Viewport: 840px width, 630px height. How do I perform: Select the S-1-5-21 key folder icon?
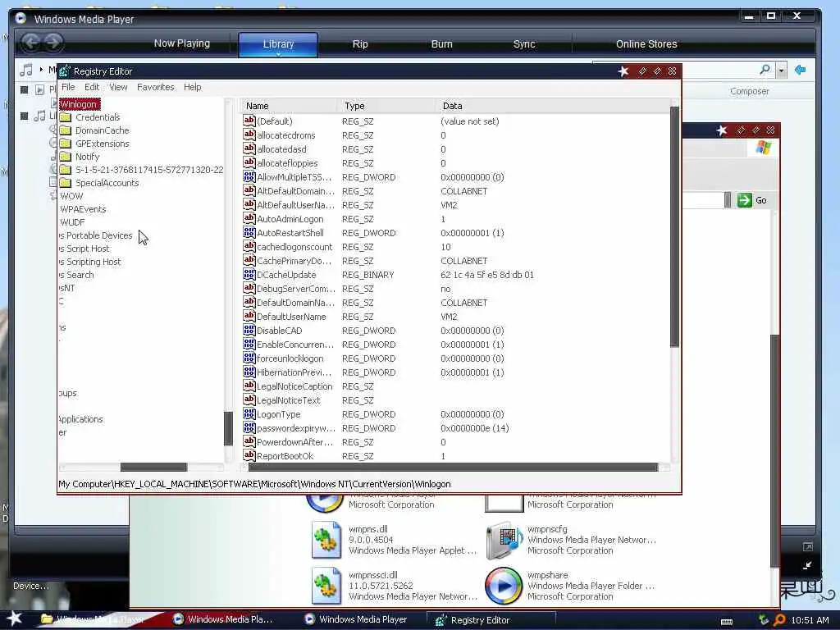click(x=66, y=169)
